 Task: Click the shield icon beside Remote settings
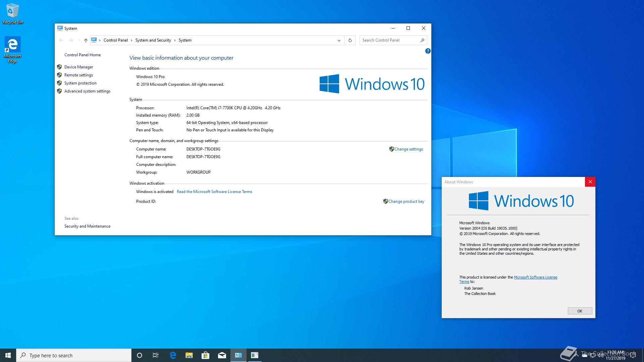(x=59, y=75)
